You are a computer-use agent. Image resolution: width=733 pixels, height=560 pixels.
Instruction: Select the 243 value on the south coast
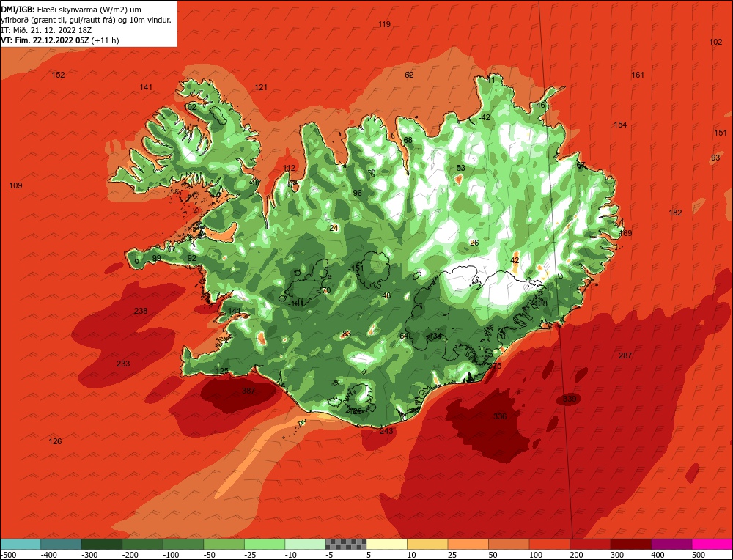point(386,430)
